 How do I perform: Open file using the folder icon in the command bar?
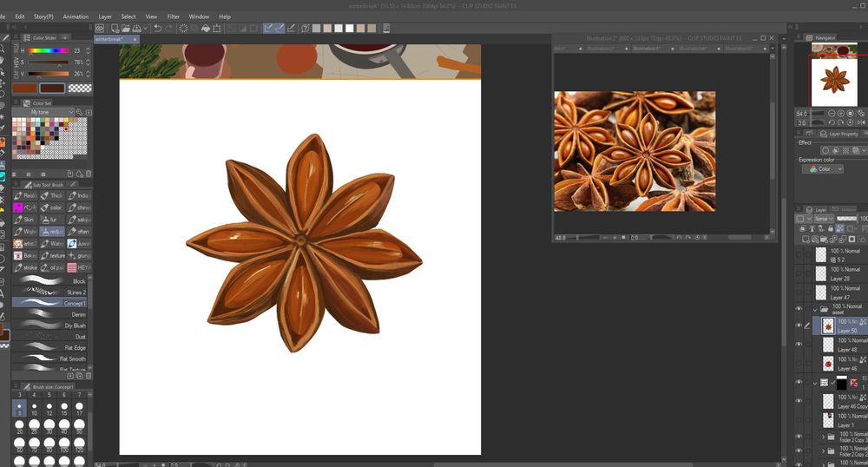pyautogui.click(x=125, y=28)
